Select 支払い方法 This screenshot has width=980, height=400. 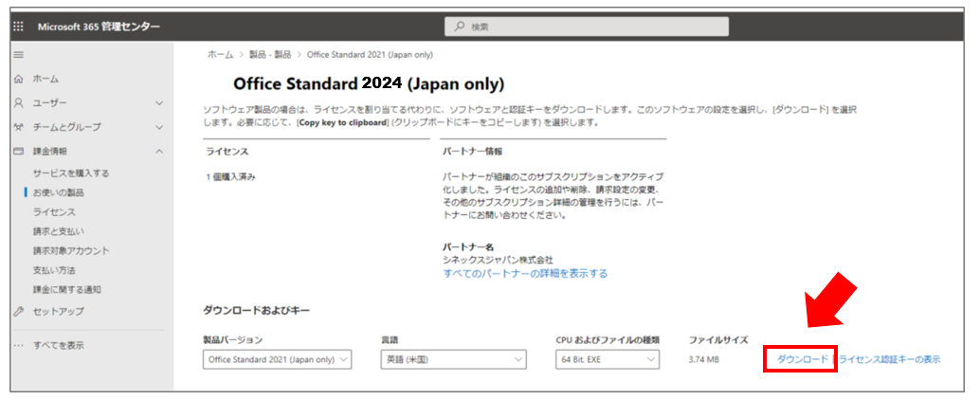pos(54,271)
